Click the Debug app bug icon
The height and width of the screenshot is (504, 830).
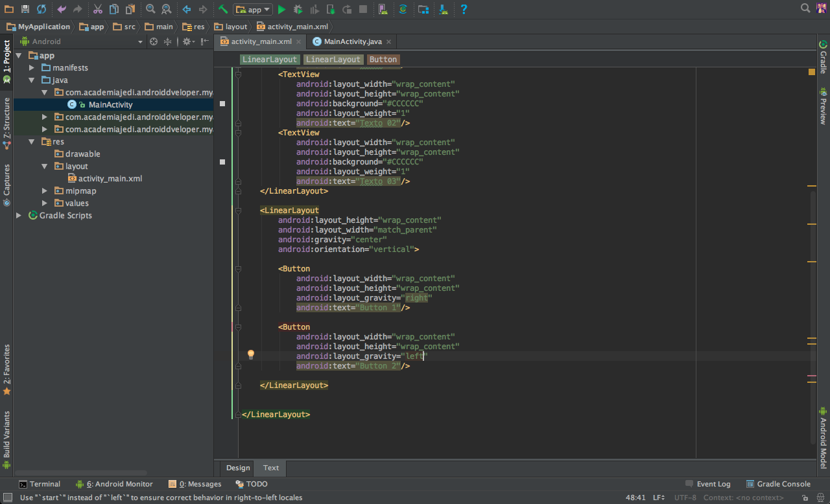(298, 10)
